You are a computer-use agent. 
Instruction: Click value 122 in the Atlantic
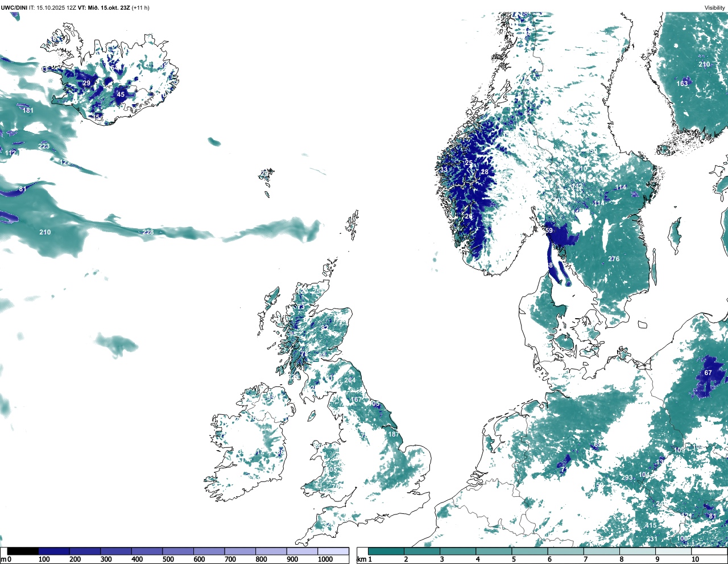(65, 162)
